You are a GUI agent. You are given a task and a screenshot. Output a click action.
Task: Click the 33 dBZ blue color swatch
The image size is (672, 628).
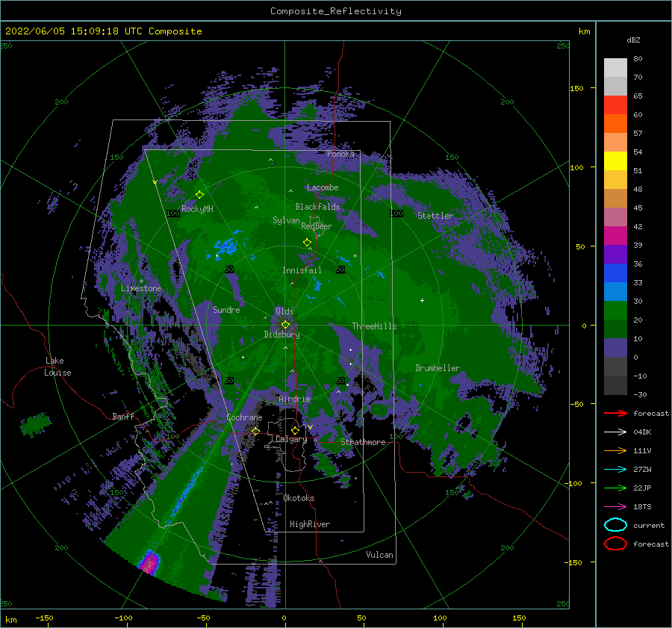[615, 291]
